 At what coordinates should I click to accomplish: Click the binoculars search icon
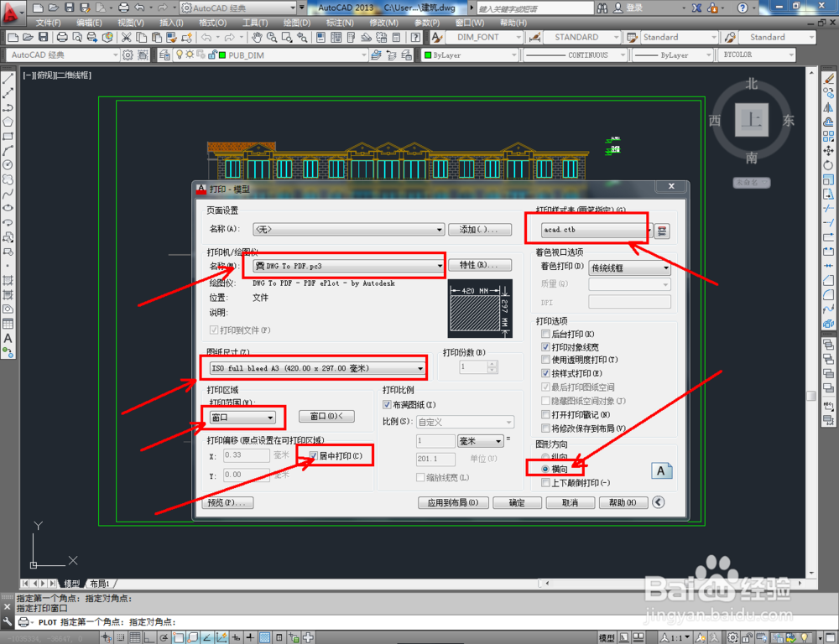[x=602, y=8]
